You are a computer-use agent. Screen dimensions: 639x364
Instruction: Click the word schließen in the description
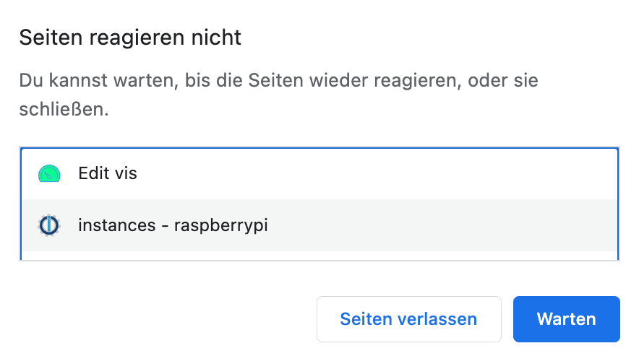(64, 111)
